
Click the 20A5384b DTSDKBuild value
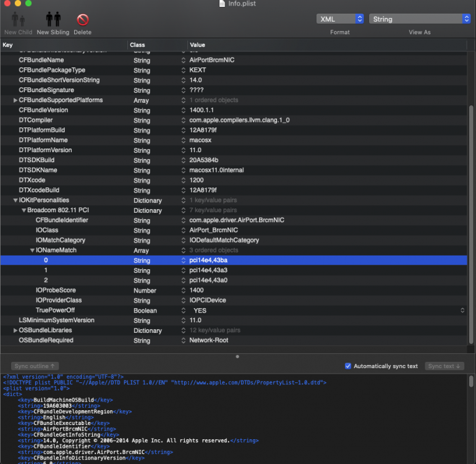(204, 160)
